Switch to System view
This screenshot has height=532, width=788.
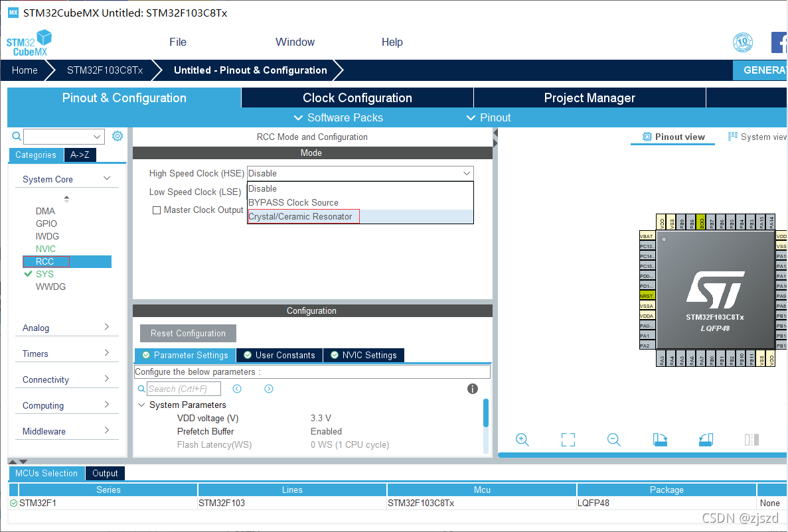tap(757, 137)
